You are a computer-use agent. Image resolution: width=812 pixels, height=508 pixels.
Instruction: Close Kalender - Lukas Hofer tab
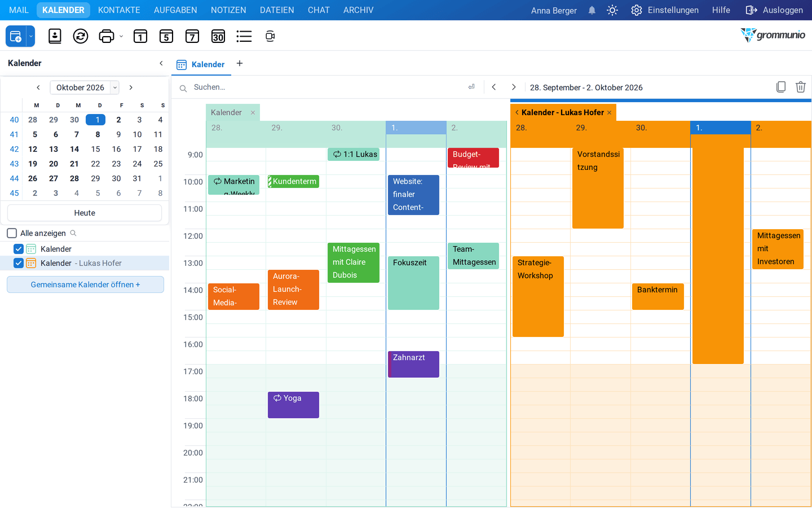pos(610,113)
